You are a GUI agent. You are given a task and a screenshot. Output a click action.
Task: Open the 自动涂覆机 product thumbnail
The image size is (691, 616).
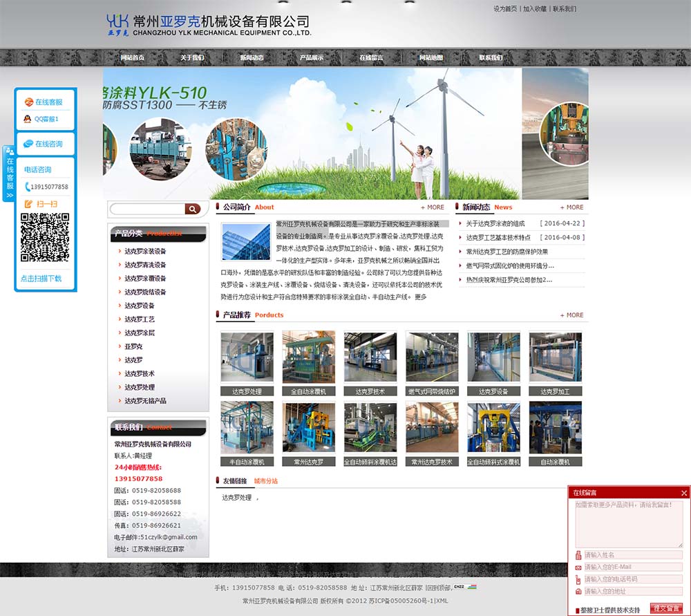click(556, 427)
